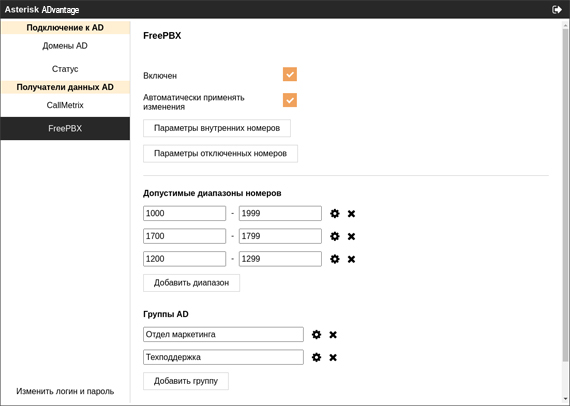This screenshot has height=406, width=570.
Task: Delete the 1000-1999 number range
Action: (351, 214)
